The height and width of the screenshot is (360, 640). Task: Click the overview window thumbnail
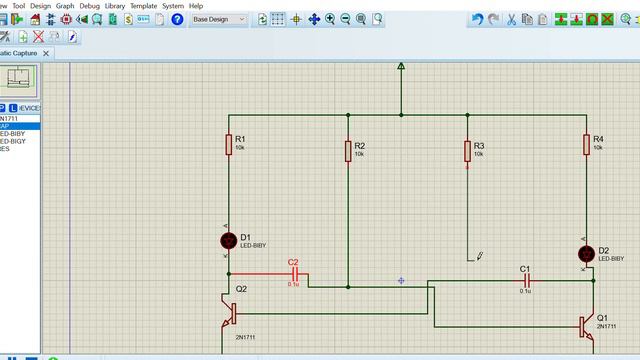tap(18, 80)
